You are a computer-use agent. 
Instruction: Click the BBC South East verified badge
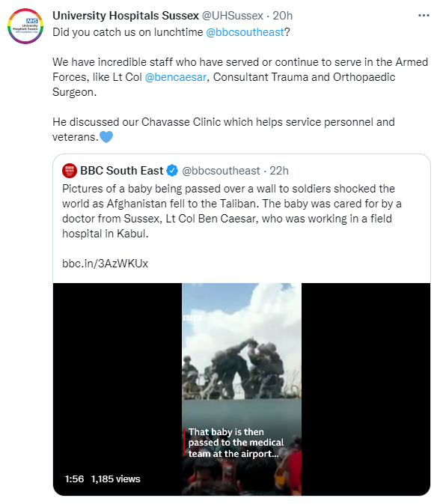pyautogui.click(x=172, y=171)
